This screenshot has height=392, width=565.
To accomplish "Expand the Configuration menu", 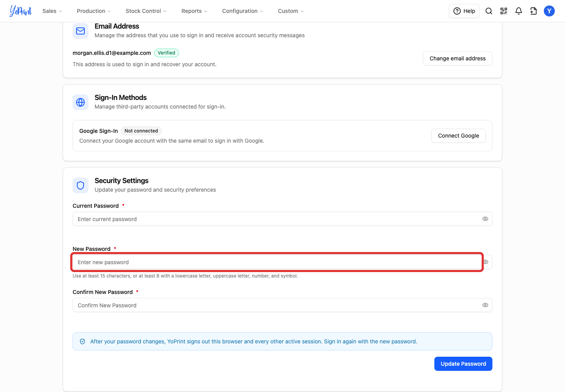I will [x=242, y=11].
